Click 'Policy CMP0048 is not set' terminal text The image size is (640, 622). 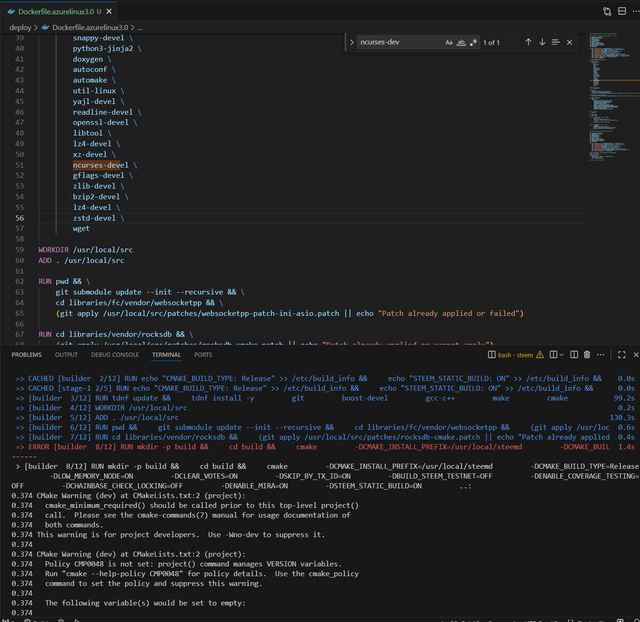(x=193, y=564)
